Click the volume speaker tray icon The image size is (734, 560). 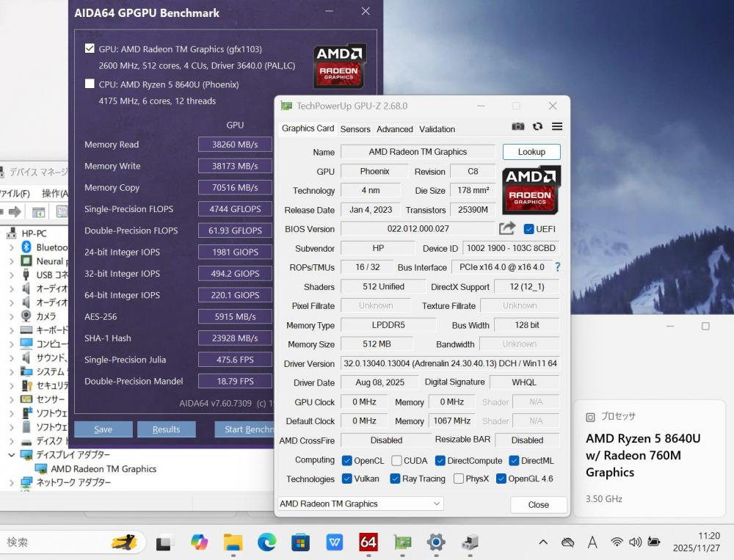coord(635,542)
